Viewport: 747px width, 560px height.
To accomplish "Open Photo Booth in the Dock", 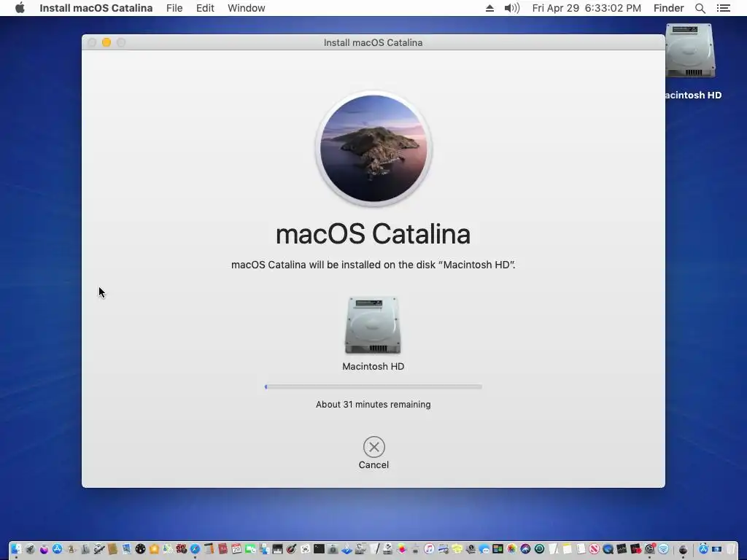I will pyautogui.click(x=182, y=549).
